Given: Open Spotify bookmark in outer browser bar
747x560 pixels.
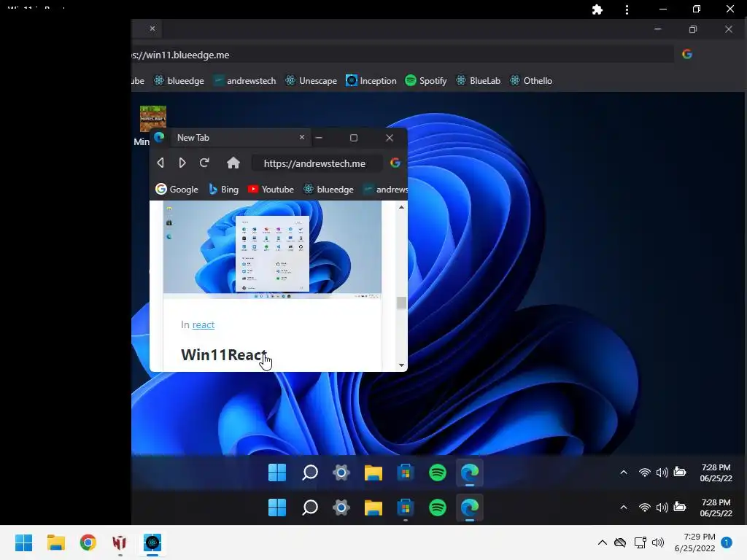Looking at the screenshot, I should pos(426,80).
